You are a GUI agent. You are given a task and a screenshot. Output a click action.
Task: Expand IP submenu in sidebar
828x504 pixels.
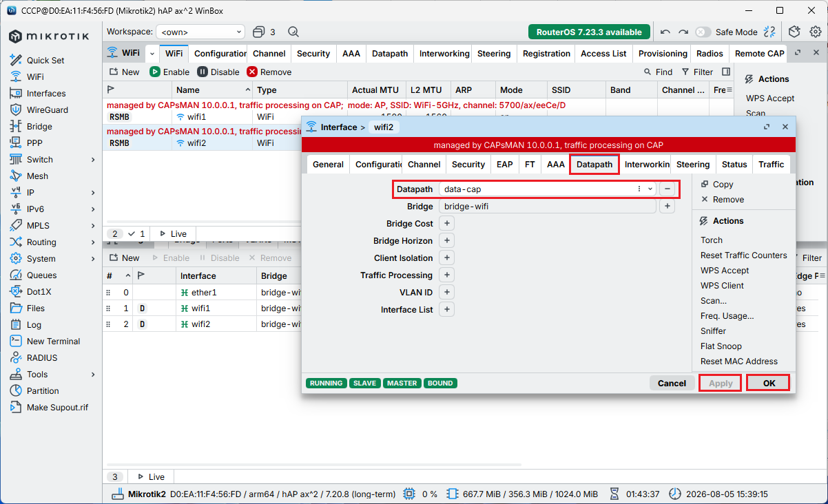coord(93,192)
